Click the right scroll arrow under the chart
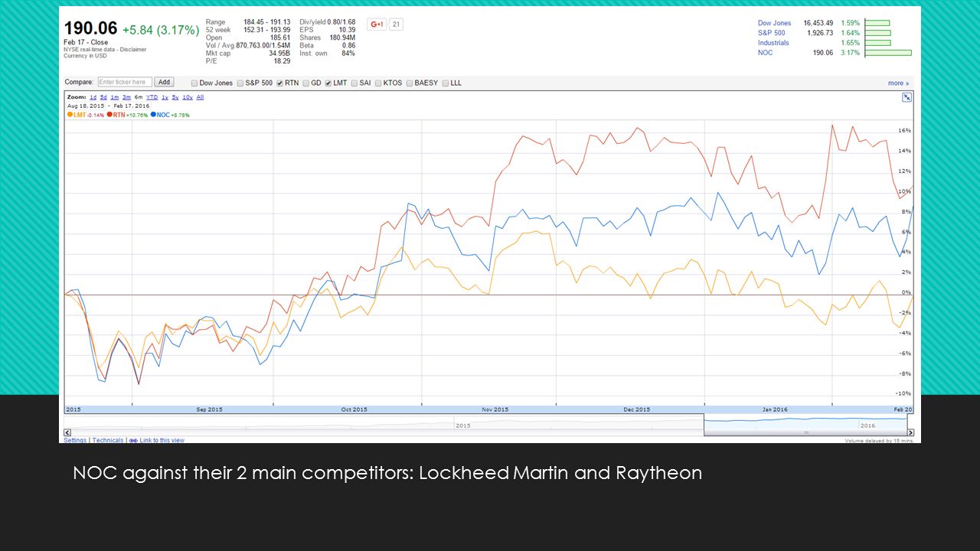 tap(910, 432)
